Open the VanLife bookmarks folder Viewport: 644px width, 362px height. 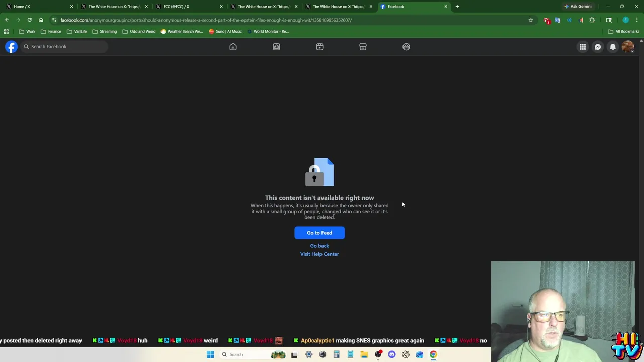pyautogui.click(x=76, y=31)
